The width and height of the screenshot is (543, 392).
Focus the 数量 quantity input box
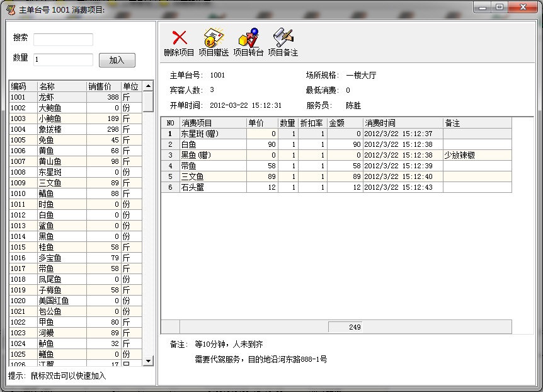point(63,59)
